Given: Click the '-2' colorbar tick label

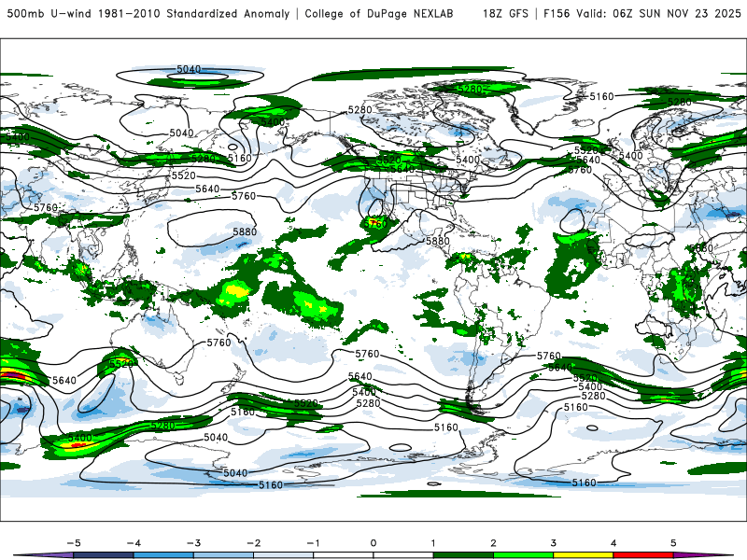Looking at the screenshot, I should [x=253, y=543].
